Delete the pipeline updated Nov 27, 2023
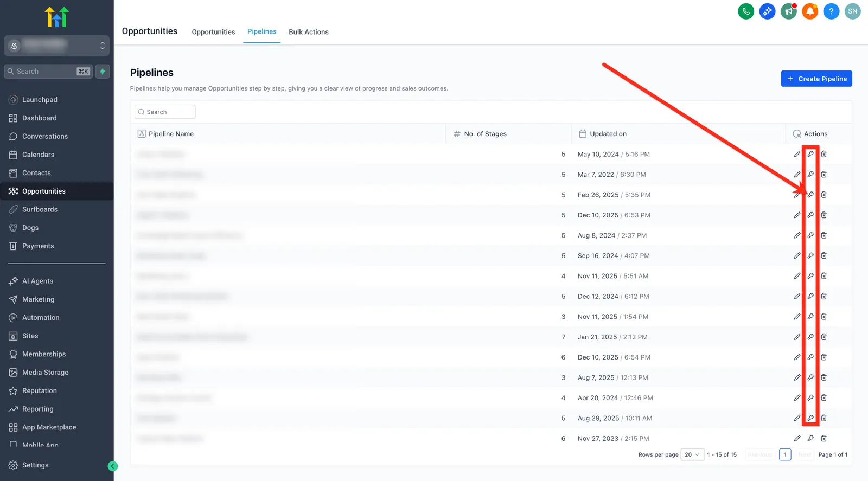This screenshot has width=868, height=481. 824,438
